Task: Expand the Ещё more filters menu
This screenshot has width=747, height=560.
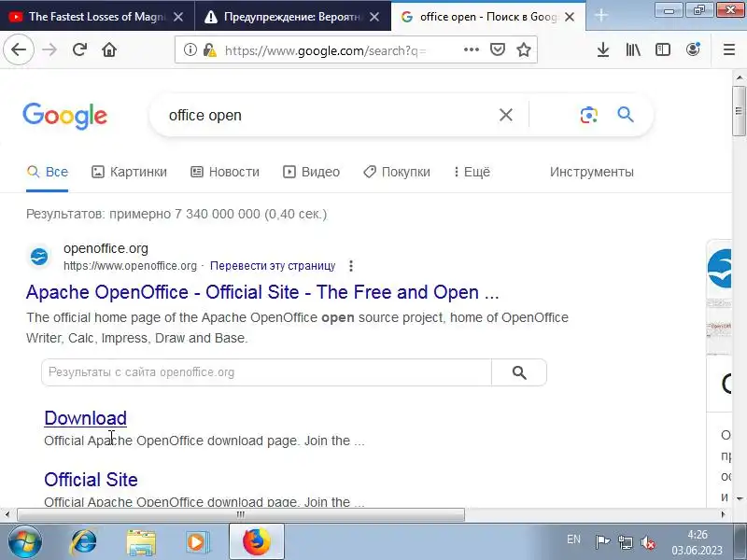Action: (472, 172)
